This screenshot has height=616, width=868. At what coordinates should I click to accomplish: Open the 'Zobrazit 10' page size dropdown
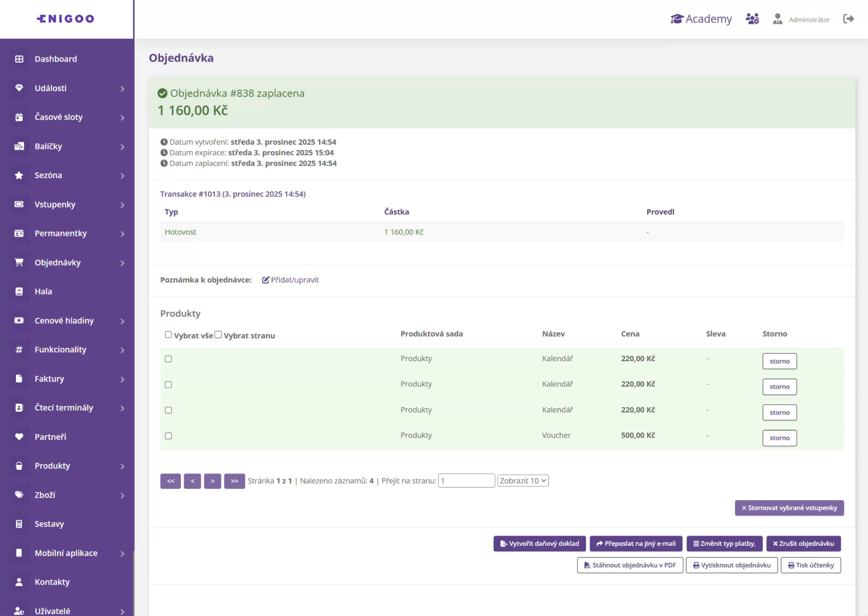[x=523, y=481]
